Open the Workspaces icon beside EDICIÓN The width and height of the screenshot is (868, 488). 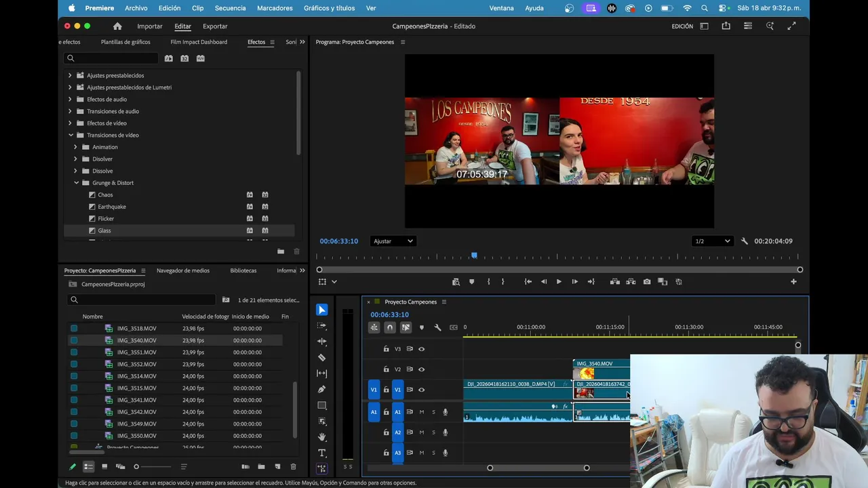[x=704, y=26]
